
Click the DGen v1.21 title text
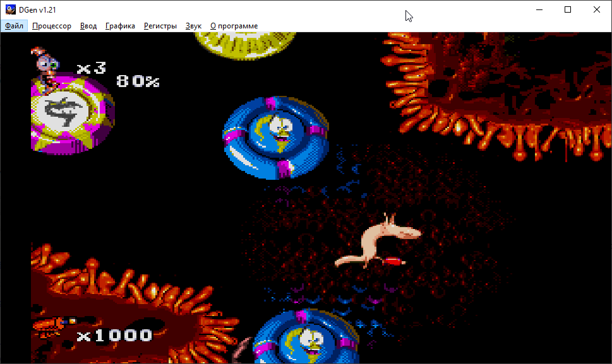point(37,10)
